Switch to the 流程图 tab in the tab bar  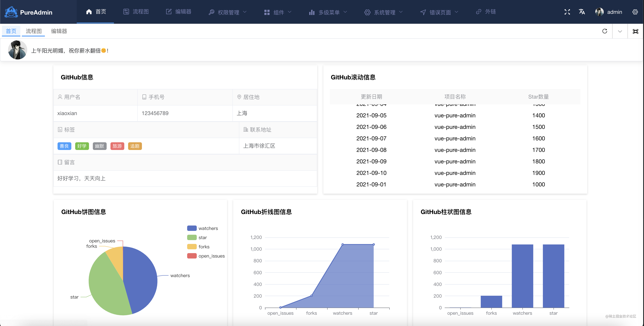click(x=34, y=31)
